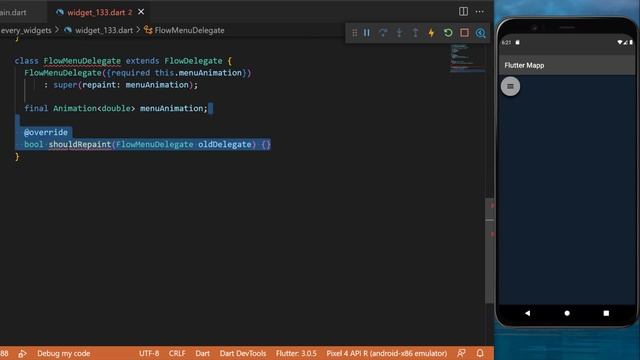
Task: Click the Step Over debug icon
Action: pyautogui.click(x=383, y=33)
